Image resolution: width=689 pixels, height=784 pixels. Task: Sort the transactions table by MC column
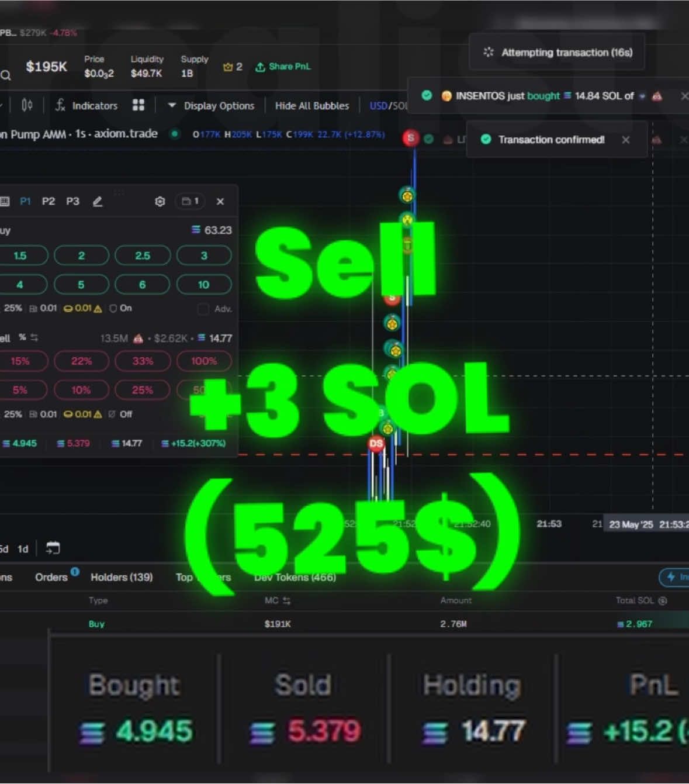click(x=277, y=600)
